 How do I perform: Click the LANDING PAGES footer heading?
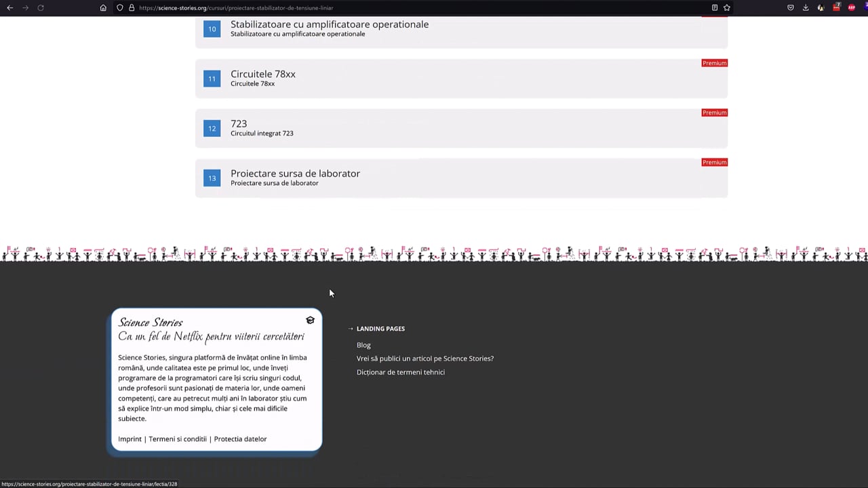[x=380, y=329]
